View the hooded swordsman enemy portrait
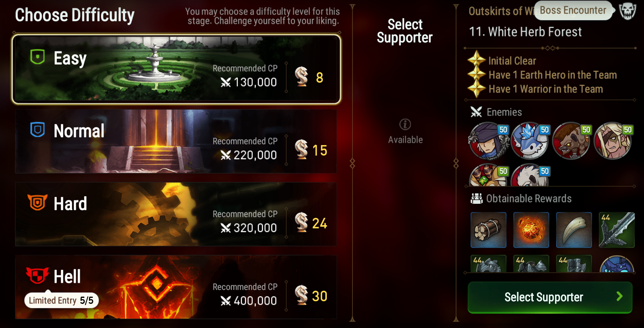The width and height of the screenshot is (644, 328). [489, 141]
